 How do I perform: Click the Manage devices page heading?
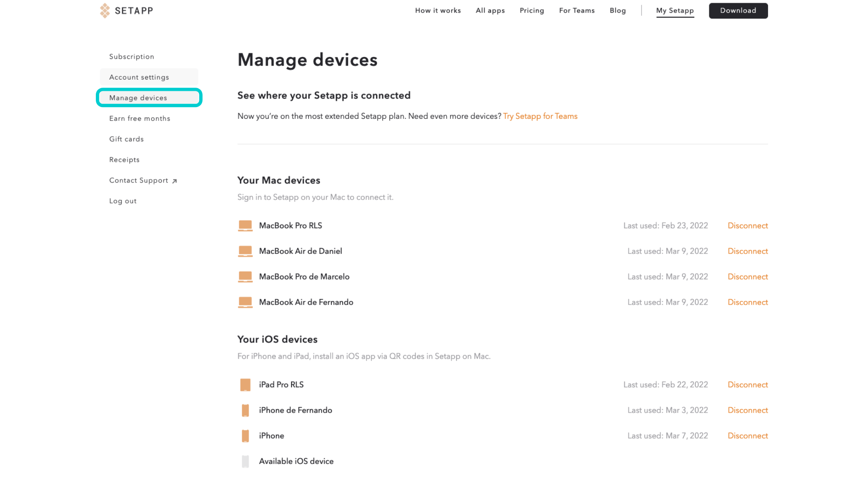point(307,60)
